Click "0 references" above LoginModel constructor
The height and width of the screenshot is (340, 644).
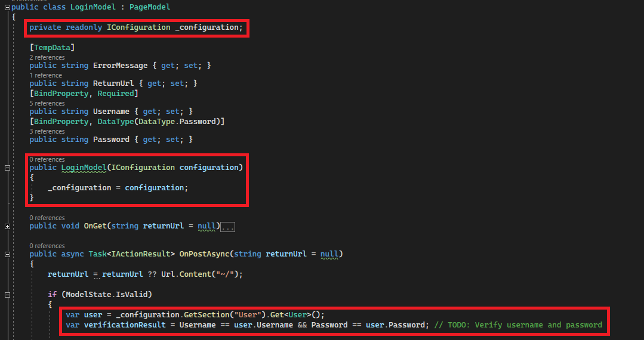(47, 159)
